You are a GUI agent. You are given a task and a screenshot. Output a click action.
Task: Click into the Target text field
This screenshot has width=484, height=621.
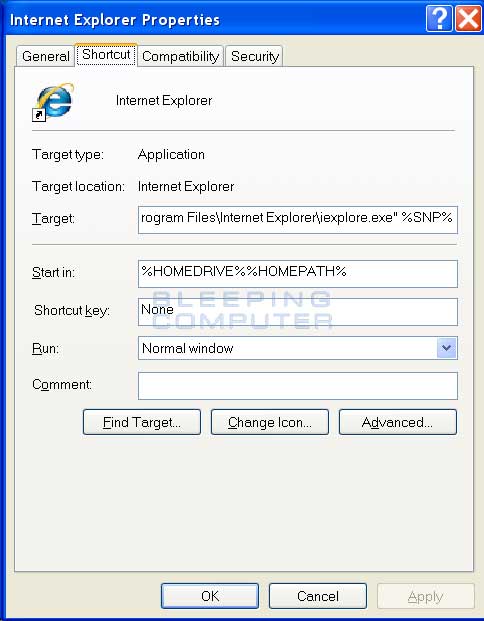click(298, 219)
